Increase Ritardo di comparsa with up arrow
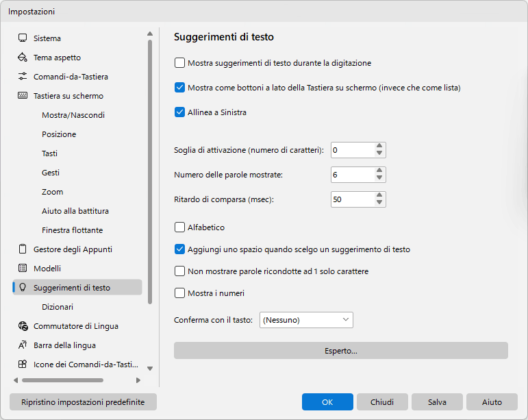 [379, 195]
